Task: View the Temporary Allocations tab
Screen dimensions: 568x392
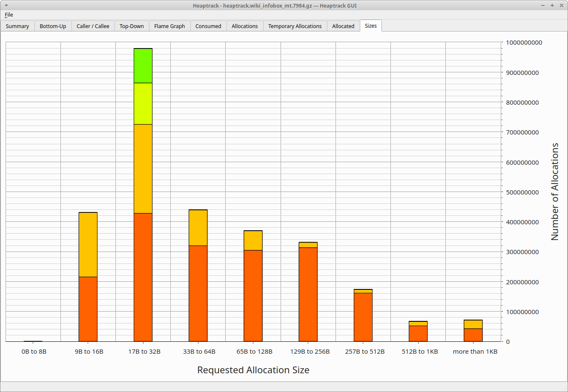Action: (295, 26)
